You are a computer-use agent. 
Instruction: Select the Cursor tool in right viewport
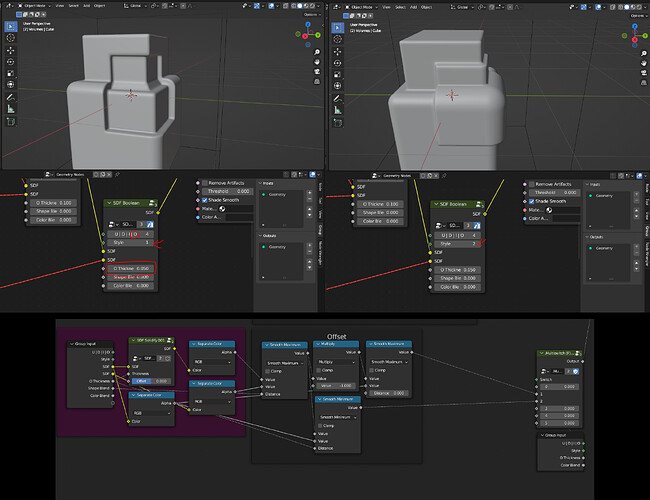coord(337,39)
